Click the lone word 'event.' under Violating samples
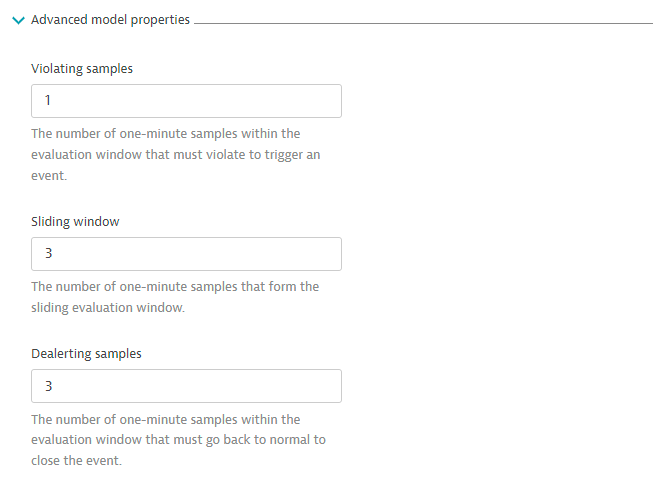The image size is (653, 479). coord(50,174)
